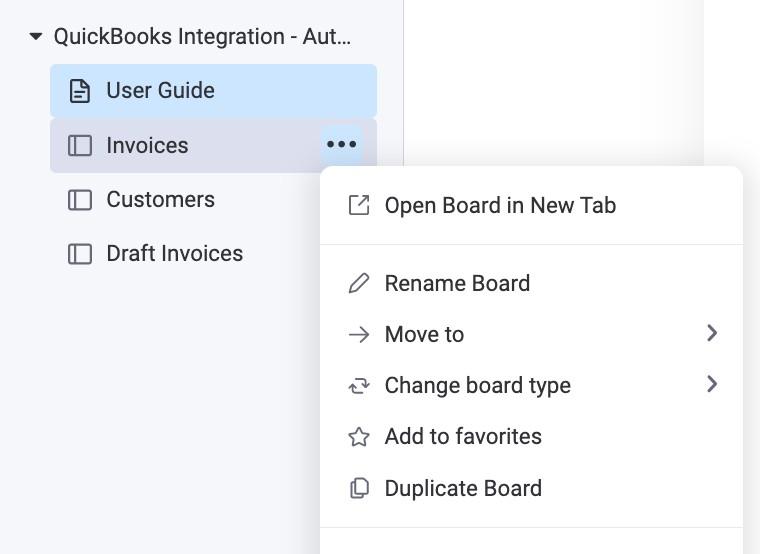The width and height of the screenshot is (760, 554).
Task: Expand the Change board type submenu chevron
Action: 712,384
